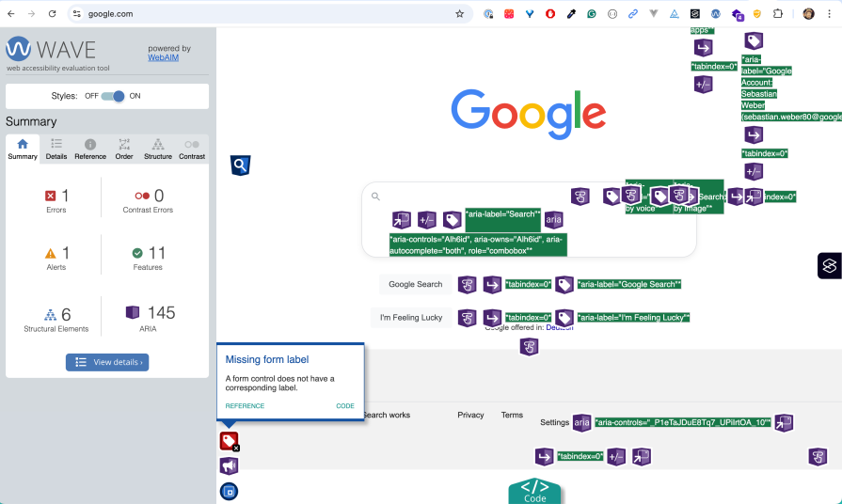Viewport: 842px width, 504px height.
Task: Click the red Errors icon in the summary
Action: pos(51,196)
